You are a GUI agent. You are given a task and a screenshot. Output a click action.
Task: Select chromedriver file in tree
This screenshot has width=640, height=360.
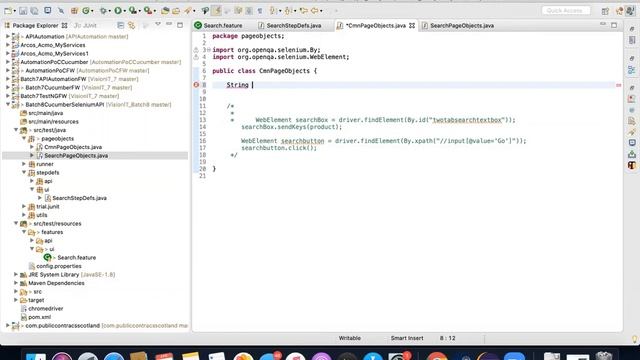click(x=46, y=309)
